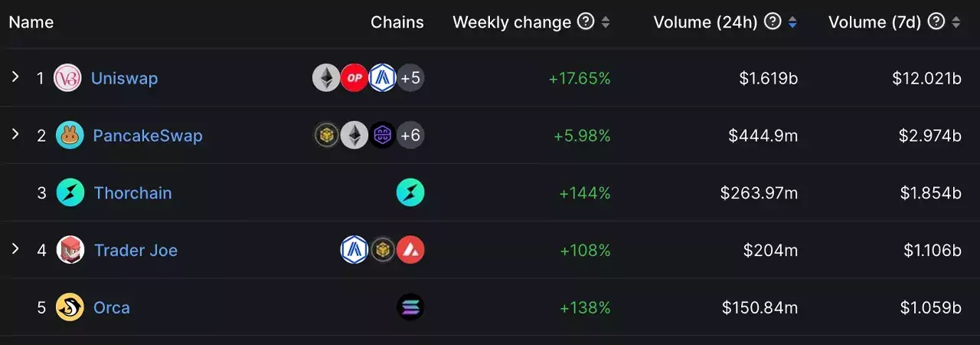Click the Solana chain icon in Orca row

pyautogui.click(x=410, y=307)
